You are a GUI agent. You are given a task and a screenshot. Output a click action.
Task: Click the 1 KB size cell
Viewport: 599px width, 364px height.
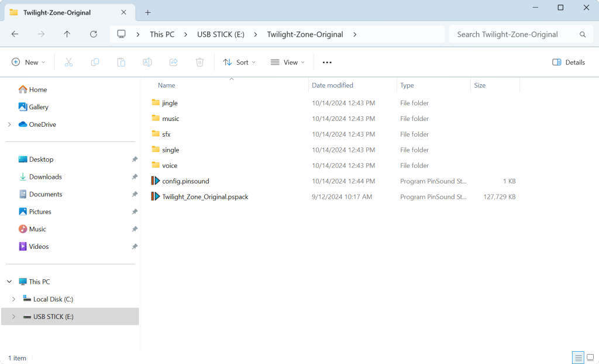coord(510,181)
